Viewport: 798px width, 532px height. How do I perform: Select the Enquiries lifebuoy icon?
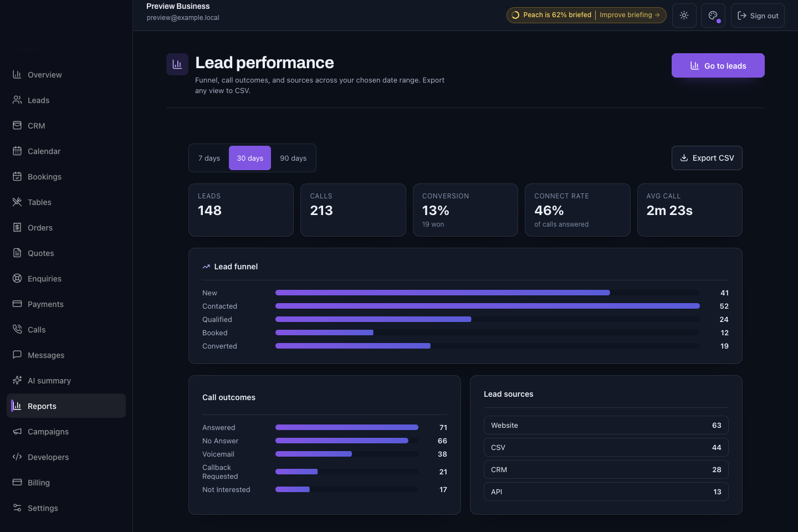pos(17,278)
